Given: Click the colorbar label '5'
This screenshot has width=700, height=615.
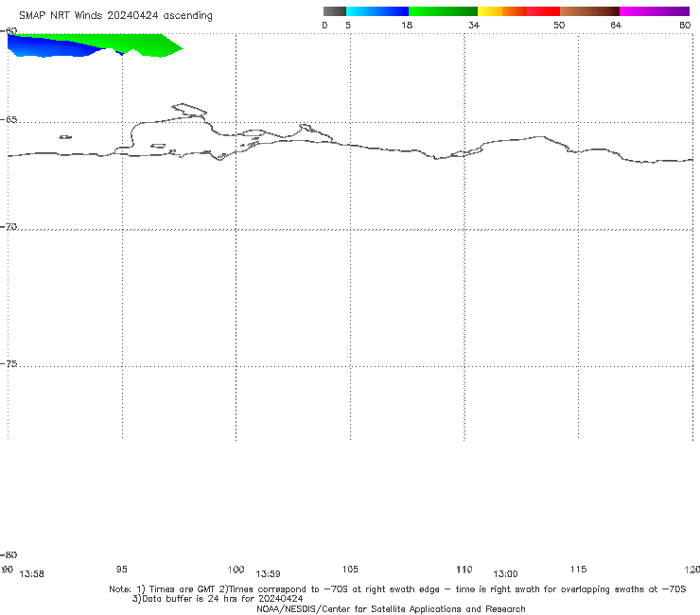Looking at the screenshot, I should pyautogui.click(x=348, y=25).
